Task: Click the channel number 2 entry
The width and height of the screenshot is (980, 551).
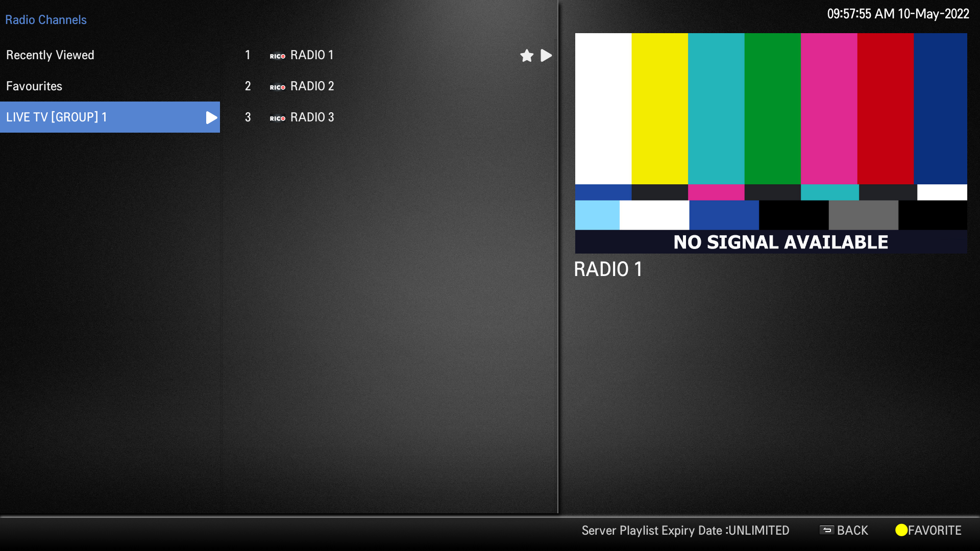Action: pos(248,86)
